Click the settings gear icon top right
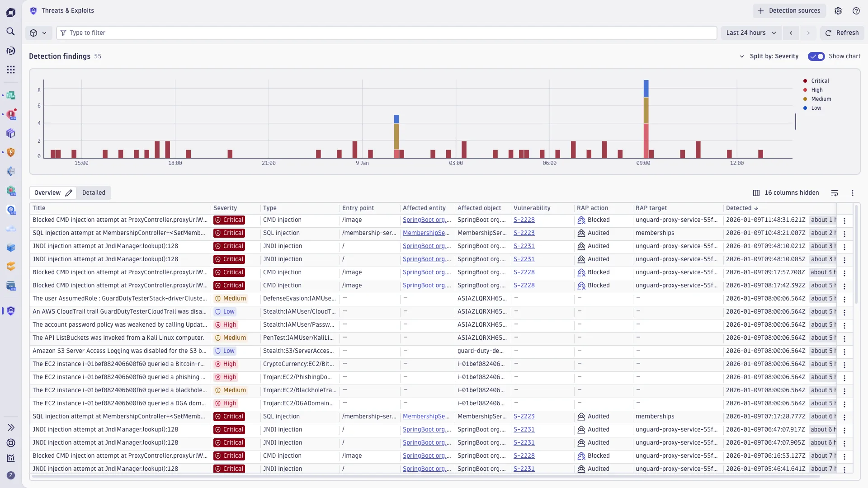 coord(839,11)
